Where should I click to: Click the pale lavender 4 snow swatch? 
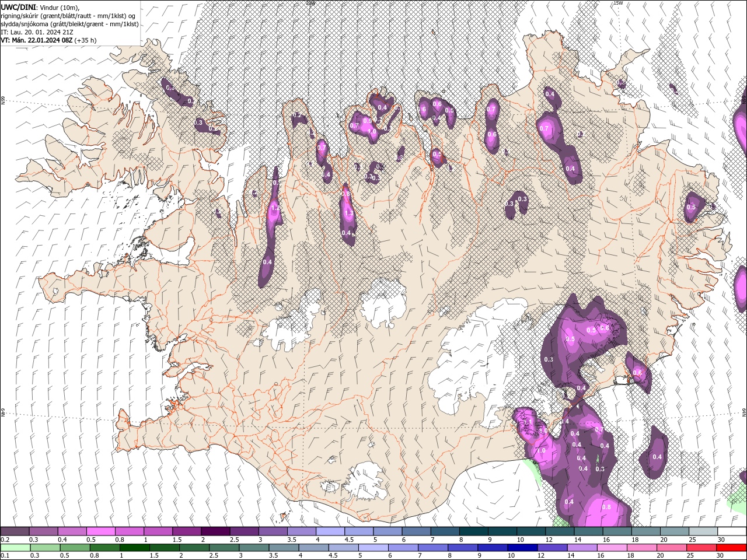point(330,531)
